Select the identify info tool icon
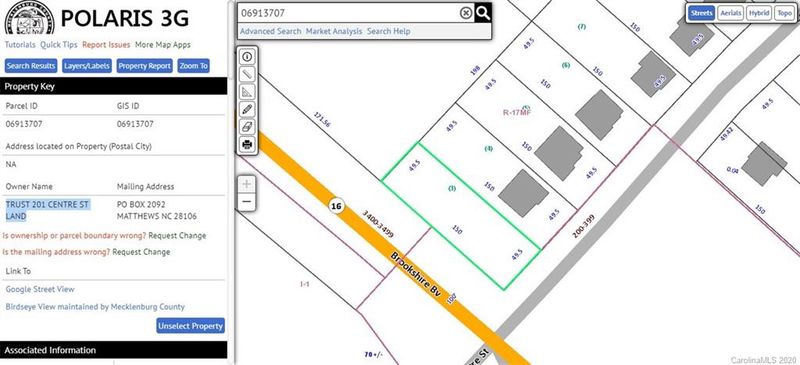The height and width of the screenshot is (365, 800). (x=247, y=57)
